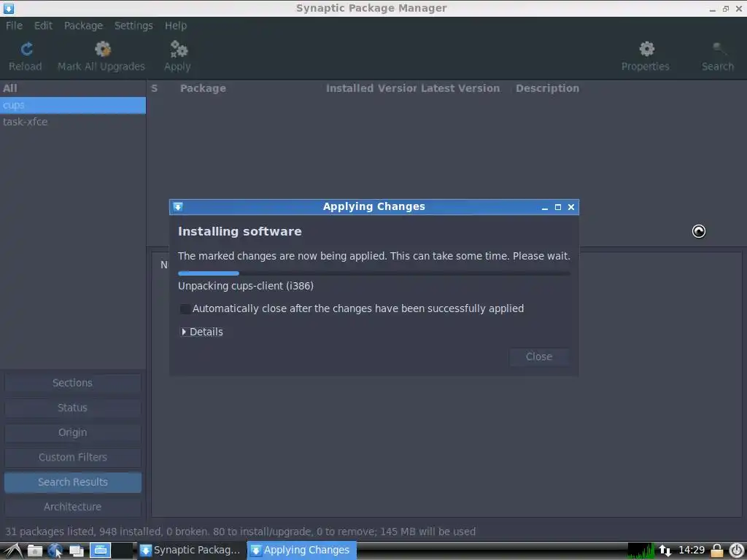Launch the file manager from the taskbar
Screen dimensions: 747x560
click(34, 551)
